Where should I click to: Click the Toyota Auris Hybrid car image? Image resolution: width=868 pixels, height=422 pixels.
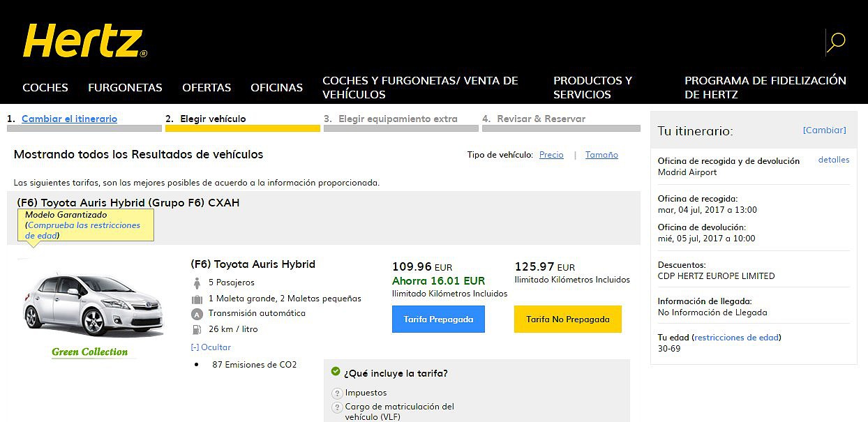(x=92, y=303)
